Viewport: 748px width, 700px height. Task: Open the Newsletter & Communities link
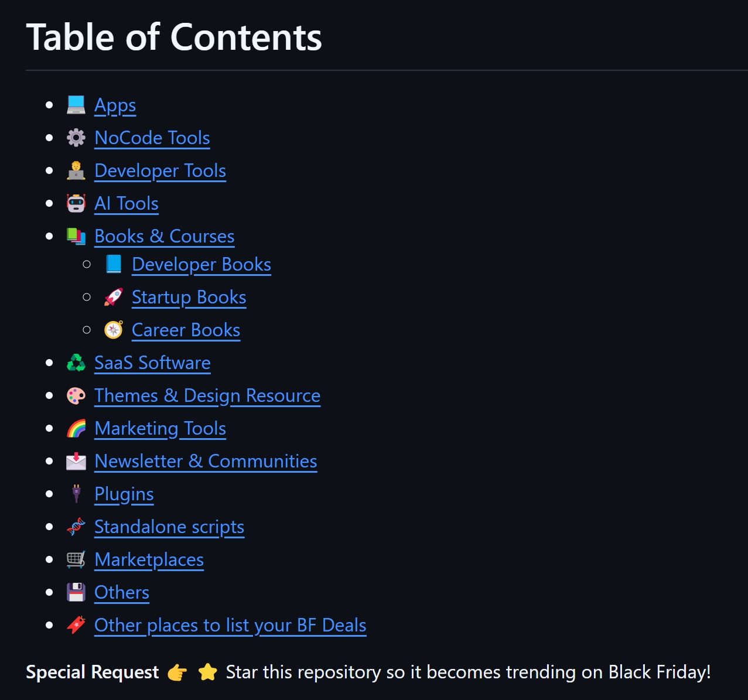(x=206, y=462)
